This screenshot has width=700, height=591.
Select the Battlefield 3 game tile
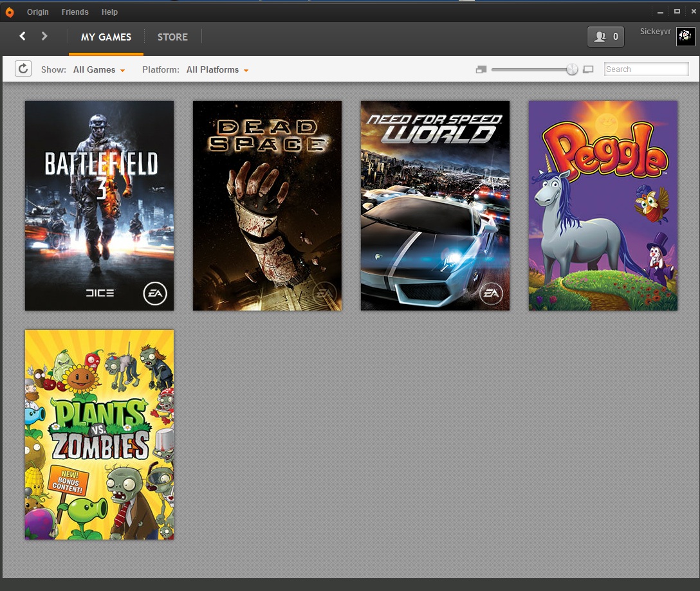click(x=99, y=206)
